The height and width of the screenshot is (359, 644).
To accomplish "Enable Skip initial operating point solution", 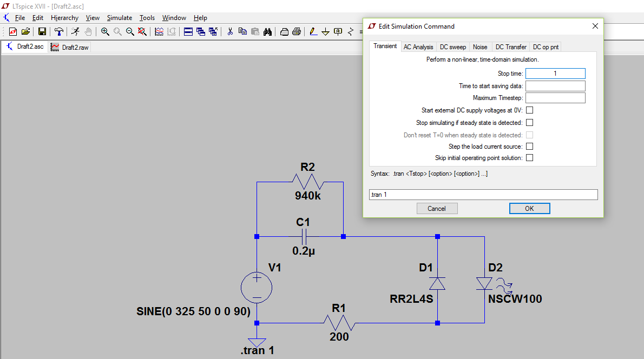I will 529,157.
